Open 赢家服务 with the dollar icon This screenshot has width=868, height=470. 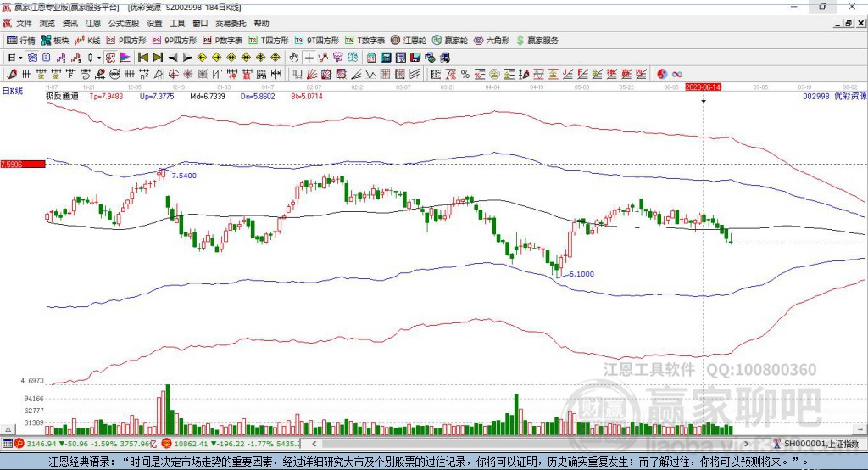(x=537, y=41)
